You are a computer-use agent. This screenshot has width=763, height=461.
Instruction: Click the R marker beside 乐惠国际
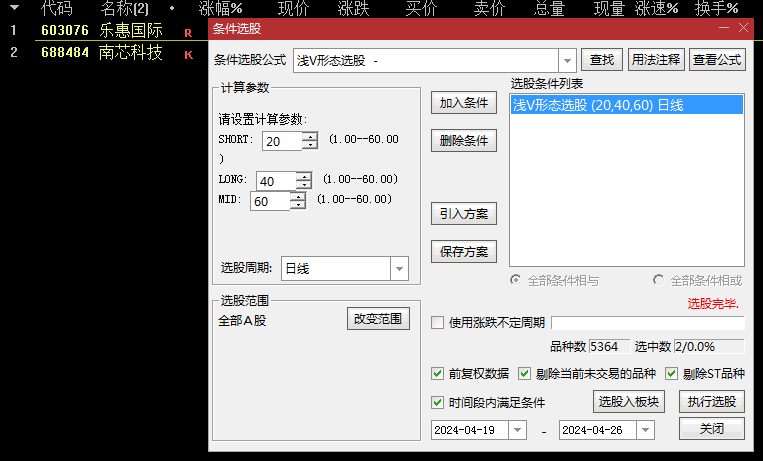click(x=188, y=33)
